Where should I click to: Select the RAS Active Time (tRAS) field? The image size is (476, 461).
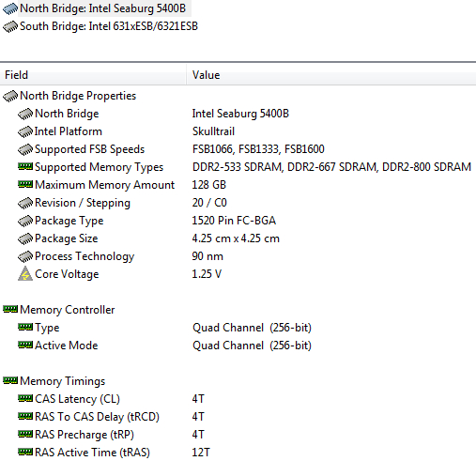click(x=92, y=453)
